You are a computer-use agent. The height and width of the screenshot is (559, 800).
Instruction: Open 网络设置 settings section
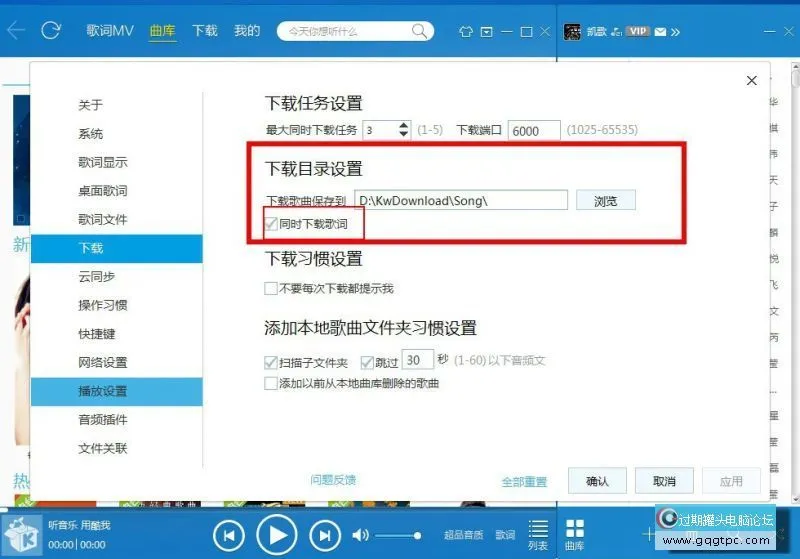pos(117,363)
